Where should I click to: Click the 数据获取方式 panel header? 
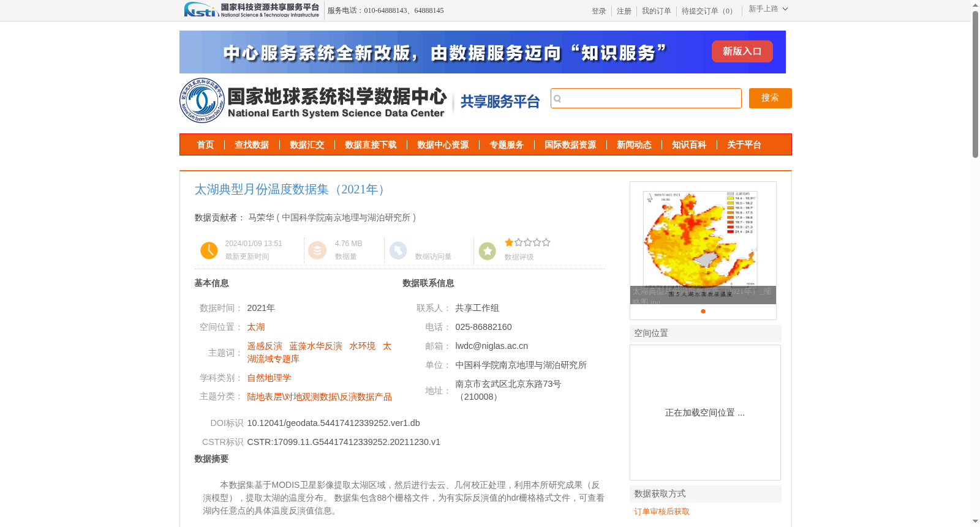click(705, 493)
